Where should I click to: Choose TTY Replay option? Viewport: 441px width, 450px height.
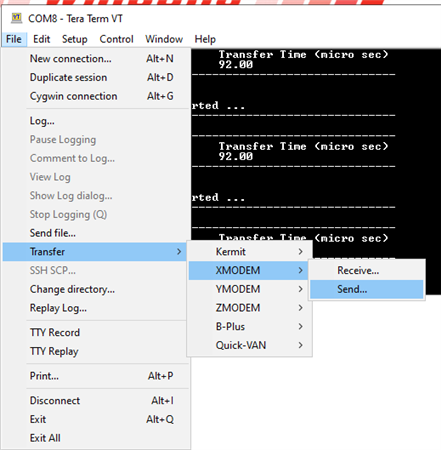[x=96, y=351]
